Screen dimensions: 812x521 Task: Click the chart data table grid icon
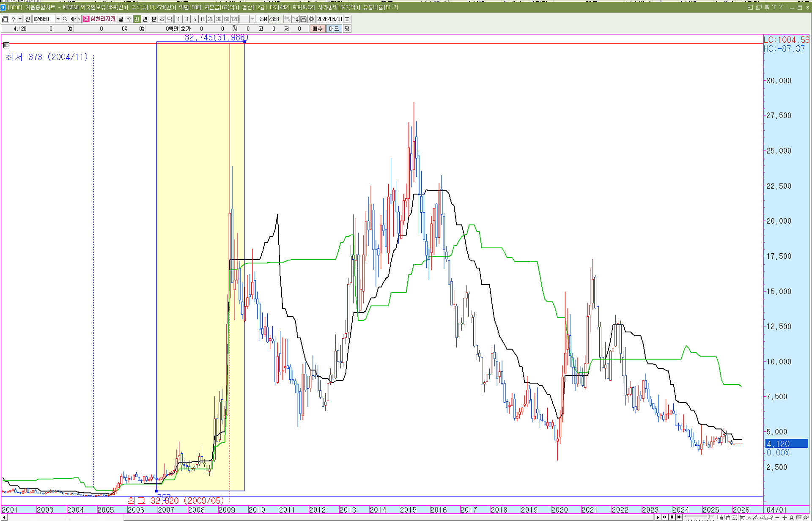coord(6,45)
